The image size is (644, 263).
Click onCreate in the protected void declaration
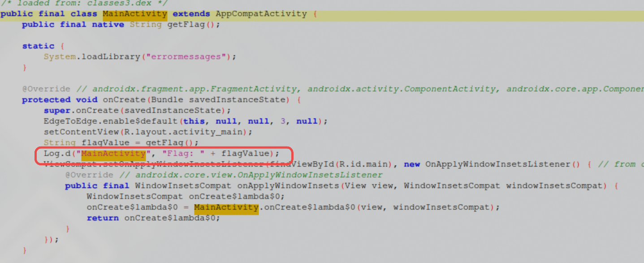pyautogui.click(x=123, y=100)
